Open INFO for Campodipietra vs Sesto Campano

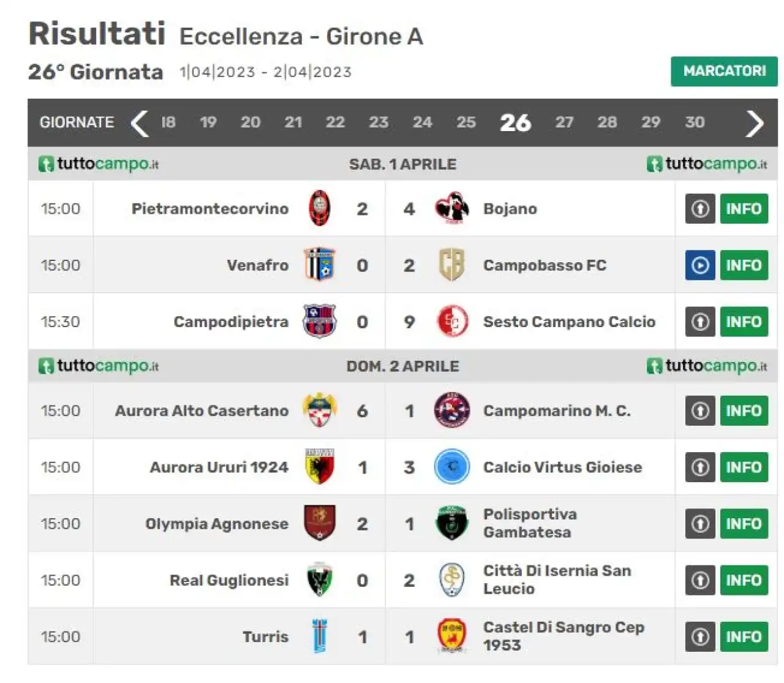click(x=744, y=322)
